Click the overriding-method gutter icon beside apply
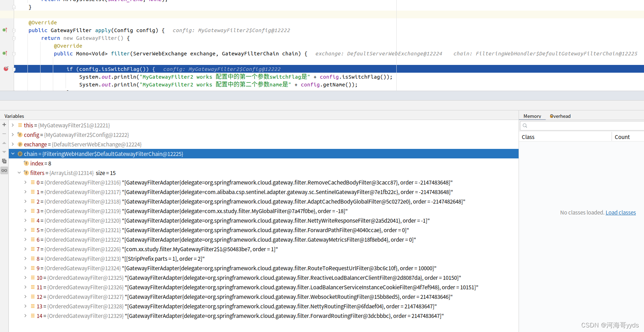 [5, 30]
